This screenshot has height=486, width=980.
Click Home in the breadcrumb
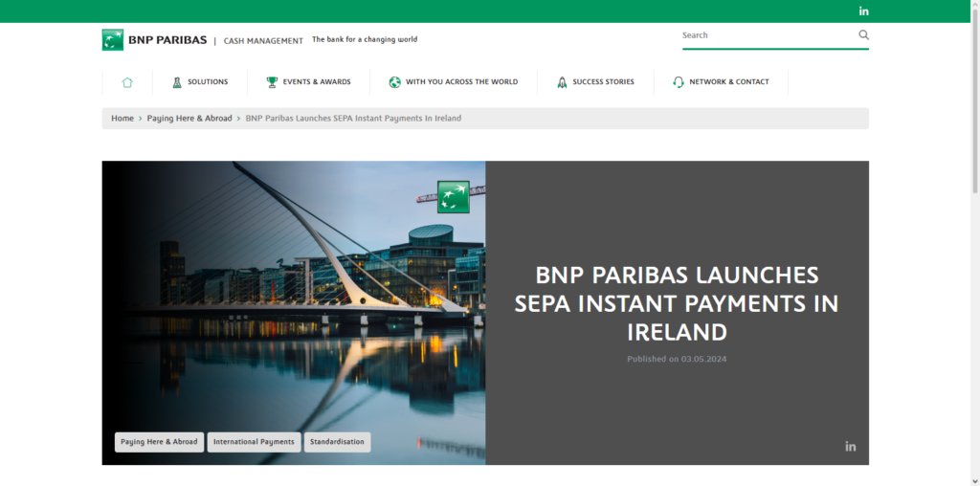(122, 118)
